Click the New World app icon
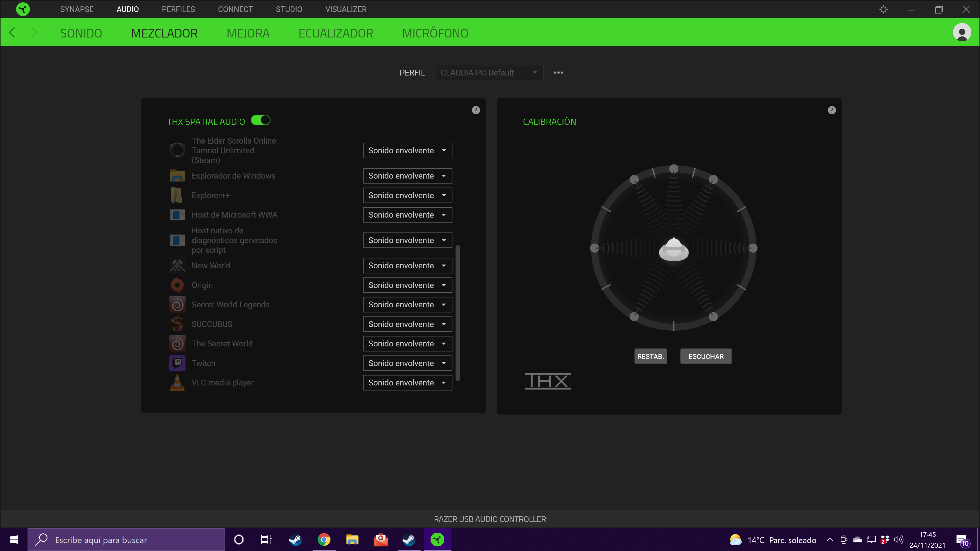980x551 pixels. click(x=177, y=265)
